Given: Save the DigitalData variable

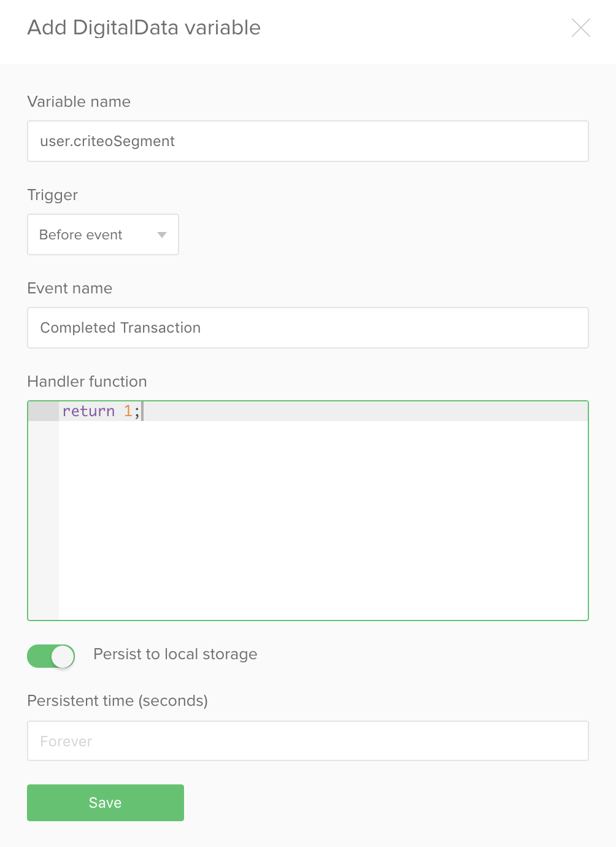Looking at the screenshot, I should [x=106, y=803].
